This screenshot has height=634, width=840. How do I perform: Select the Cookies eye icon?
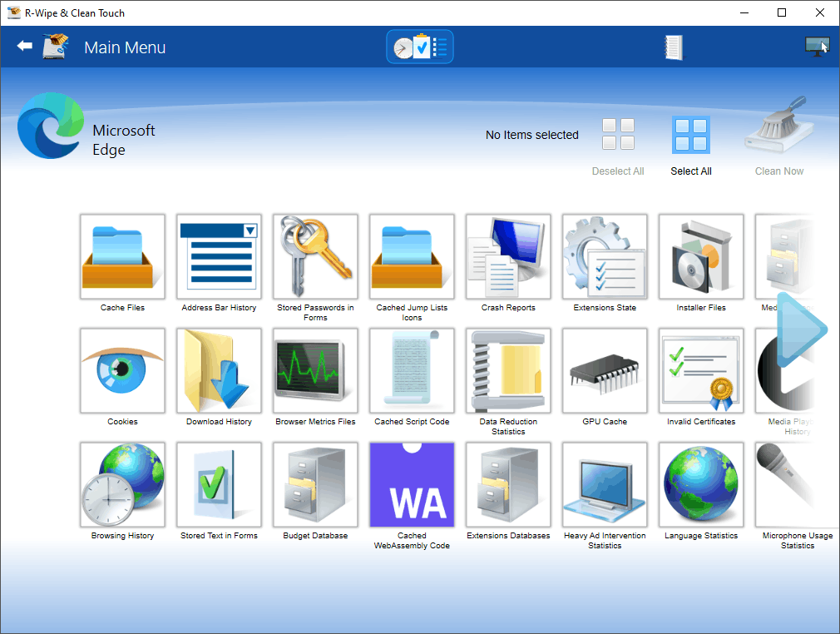(x=122, y=371)
